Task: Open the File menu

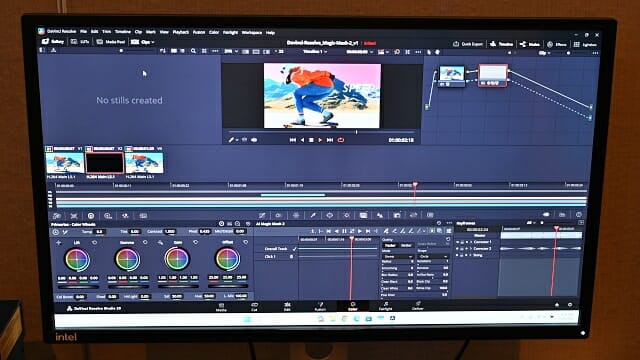Action: [84, 31]
